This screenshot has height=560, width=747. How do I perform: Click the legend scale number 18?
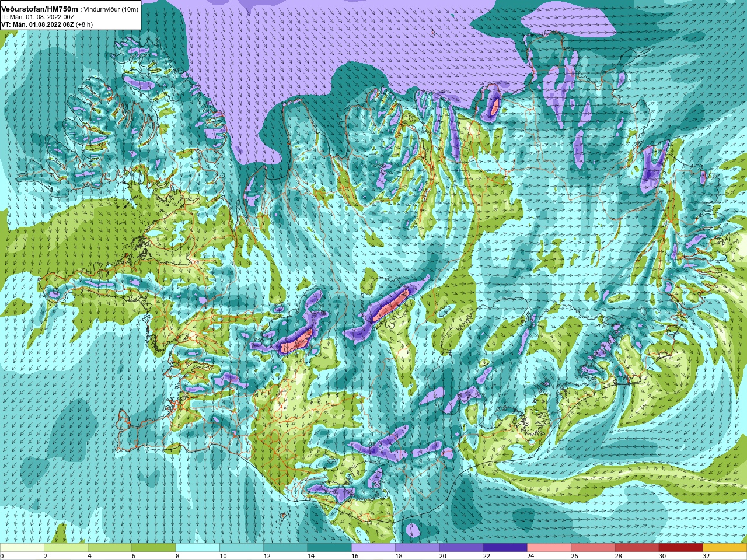pos(399,556)
